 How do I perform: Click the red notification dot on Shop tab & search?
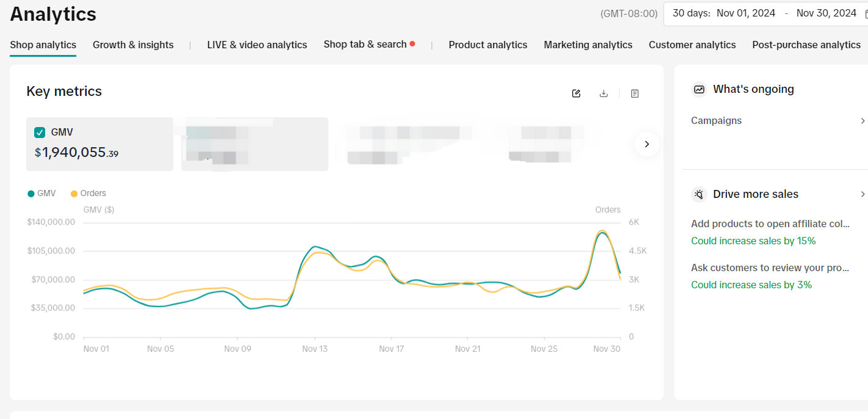click(413, 44)
